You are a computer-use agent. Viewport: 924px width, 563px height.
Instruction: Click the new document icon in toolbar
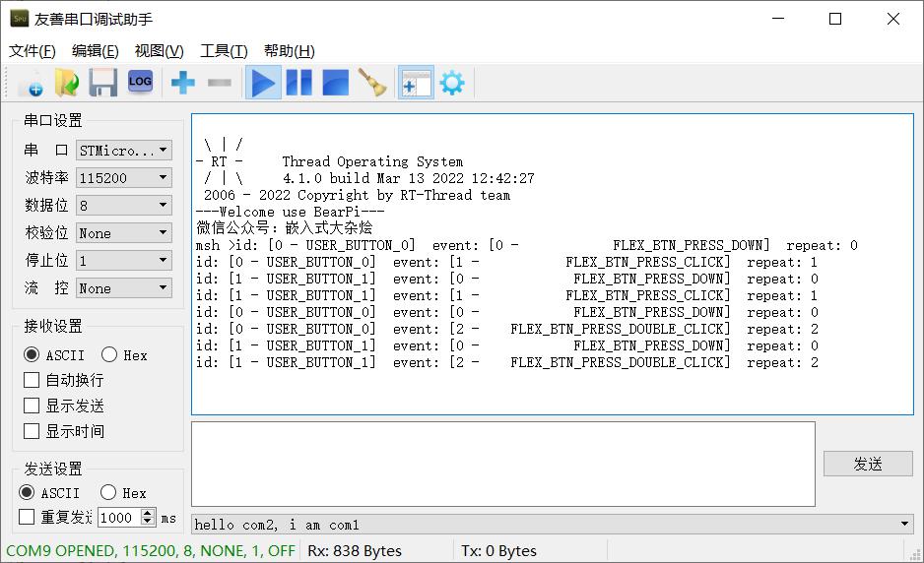coord(31,83)
